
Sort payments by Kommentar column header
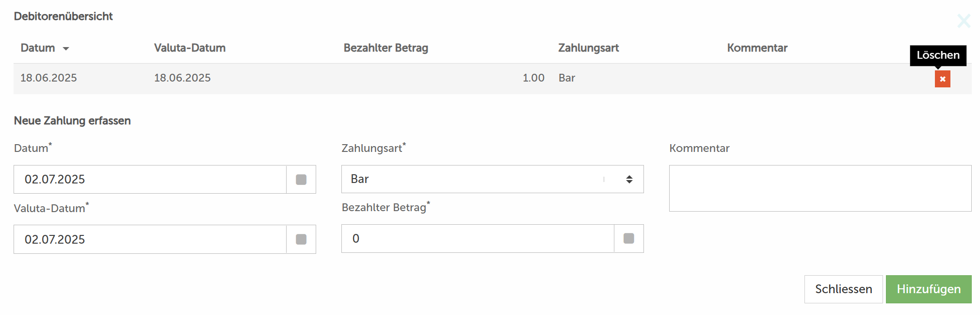[757, 48]
